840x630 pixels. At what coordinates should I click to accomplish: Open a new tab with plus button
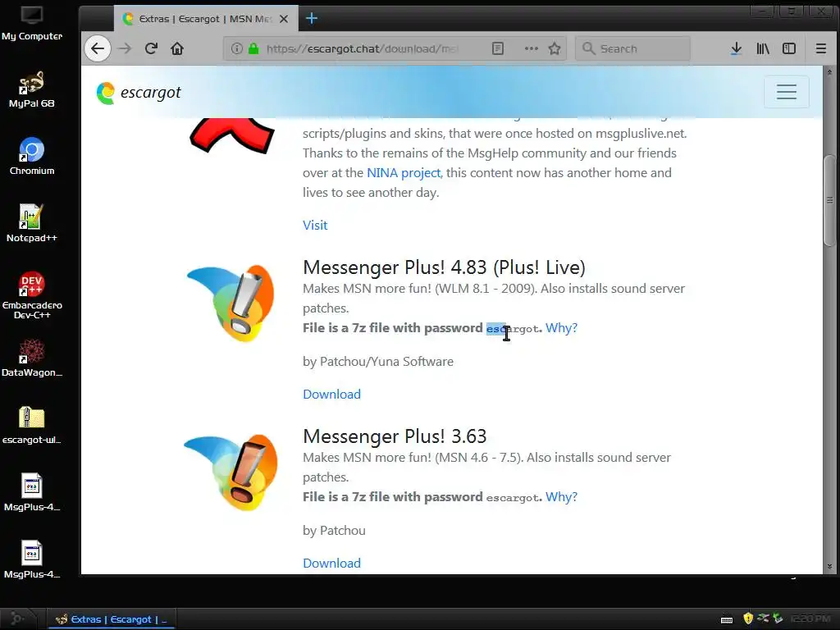point(311,19)
